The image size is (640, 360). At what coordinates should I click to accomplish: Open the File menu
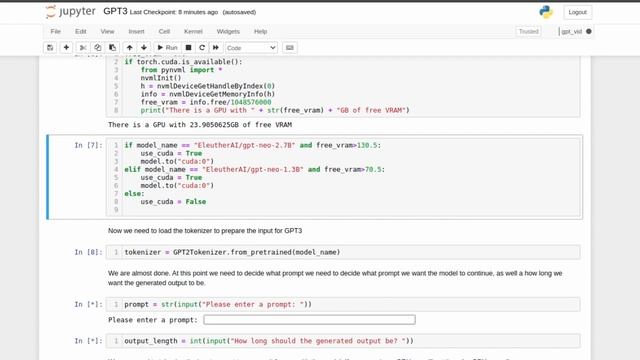[56, 31]
